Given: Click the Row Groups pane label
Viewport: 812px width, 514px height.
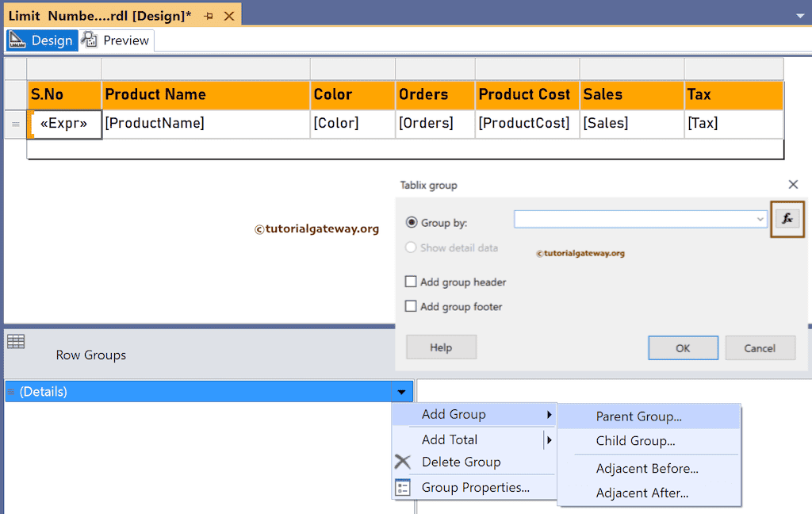Looking at the screenshot, I should click(91, 355).
